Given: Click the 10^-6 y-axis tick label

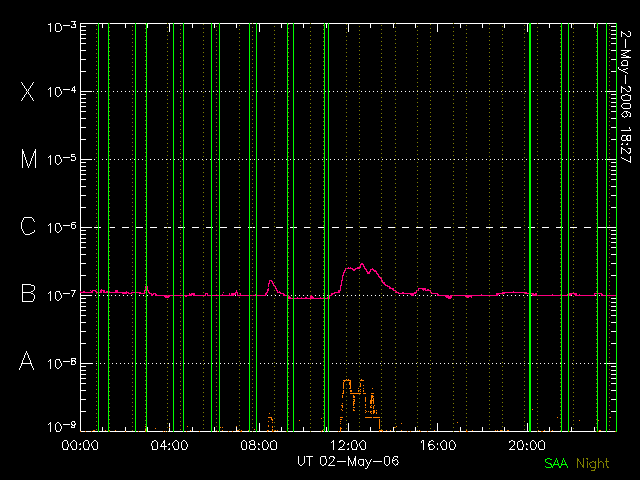Looking at the screenshot, I should 62,227.
